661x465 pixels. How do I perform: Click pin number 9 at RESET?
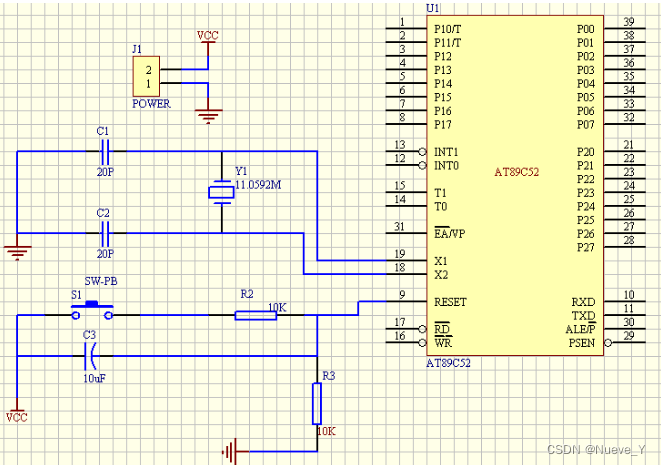402,295
